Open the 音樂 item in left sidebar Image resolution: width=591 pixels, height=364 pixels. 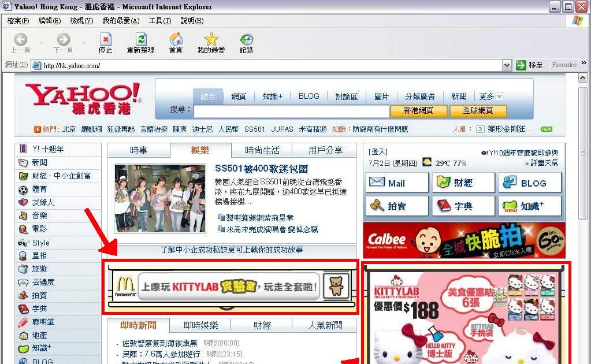[40, 216]
